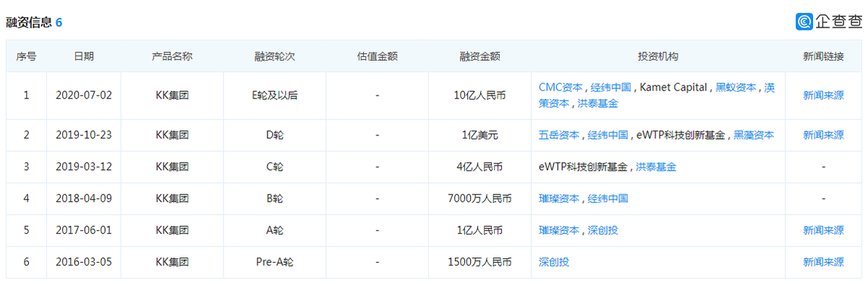Click the 日期 column header
Screen dimensions: 868x285
[83, 56]
